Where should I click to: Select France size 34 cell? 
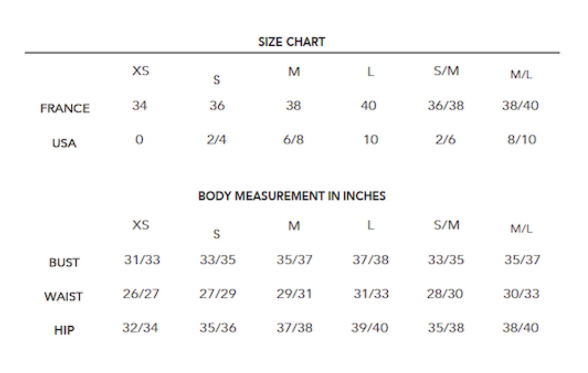point(140,106)
